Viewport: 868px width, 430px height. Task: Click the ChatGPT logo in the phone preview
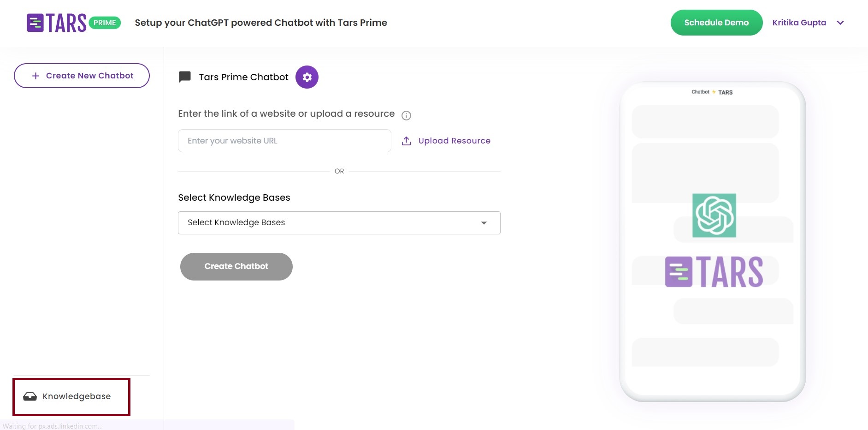(x=714, y=215)
